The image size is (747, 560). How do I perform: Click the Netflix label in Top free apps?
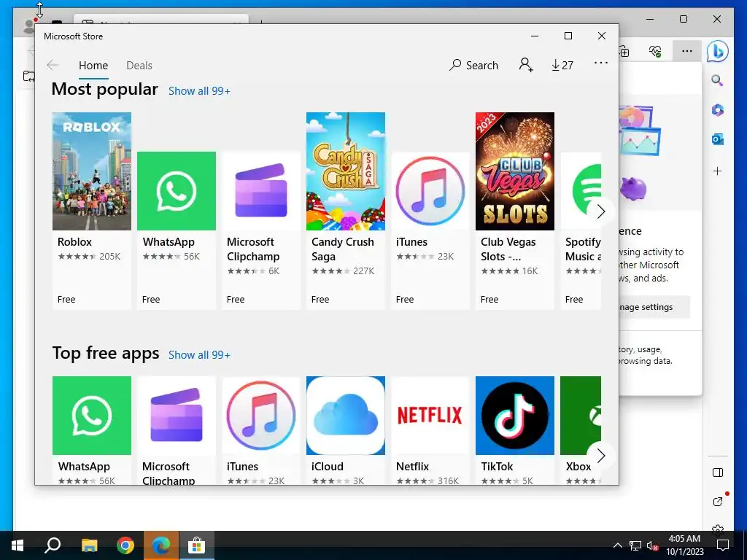[413, 467]
